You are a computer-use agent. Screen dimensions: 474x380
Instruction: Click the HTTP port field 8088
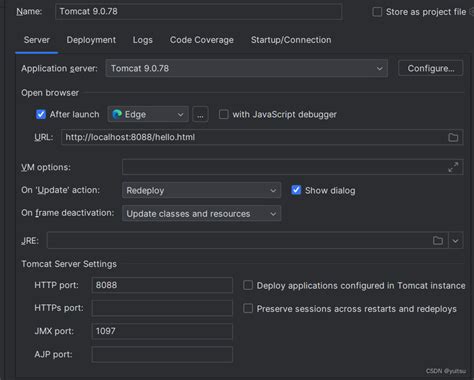click(162, 285)
